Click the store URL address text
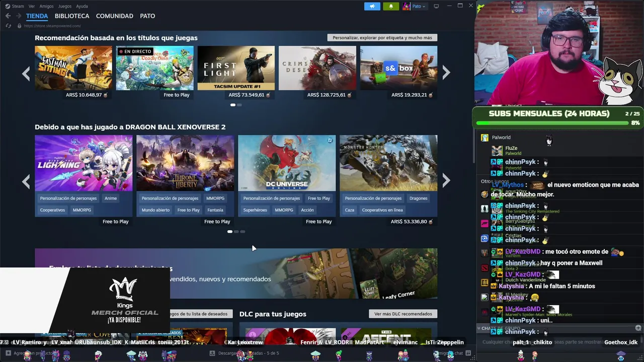Image resolution: width=644 pixels, height=362 pixels. coord(52,26)
